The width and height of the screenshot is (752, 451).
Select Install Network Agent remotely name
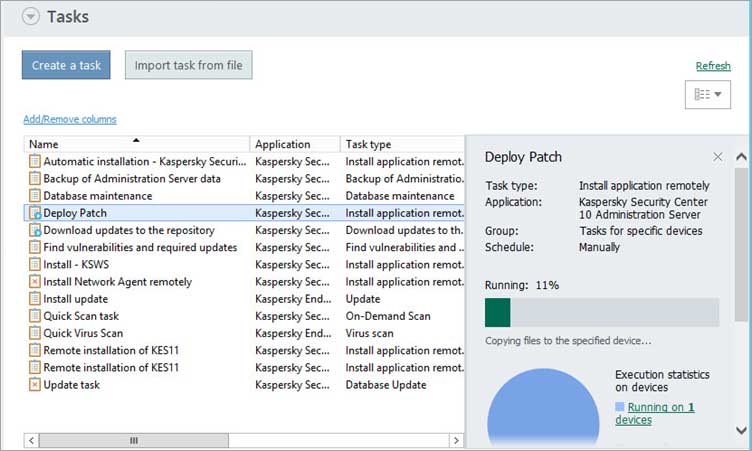118,282
